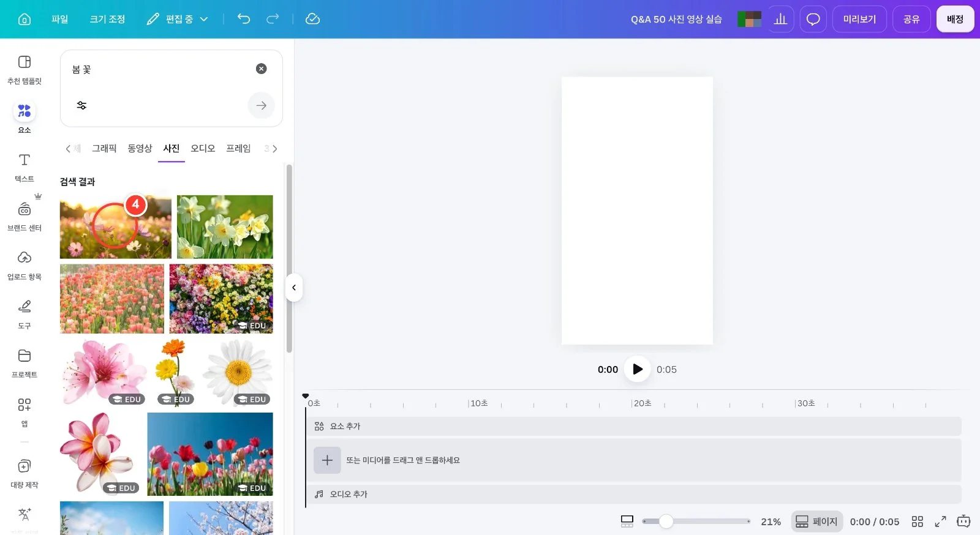
Task: Switch to the 프레임 tab
Action: point(238,148)
